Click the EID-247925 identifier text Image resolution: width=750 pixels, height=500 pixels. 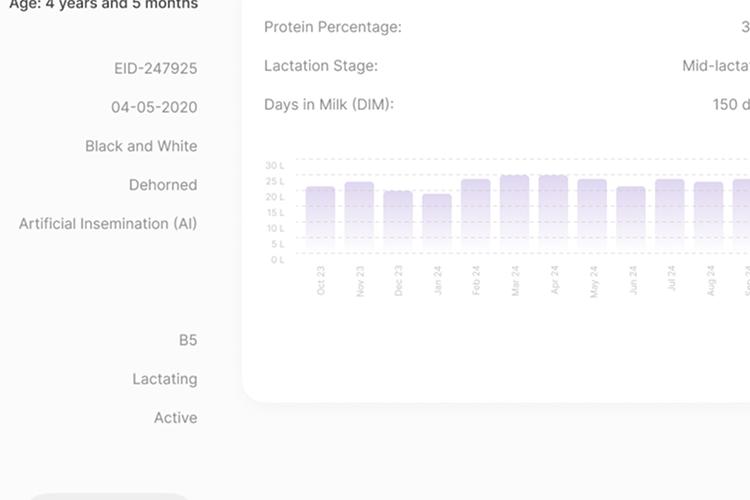pyautogui.click(x=155, y=69)
